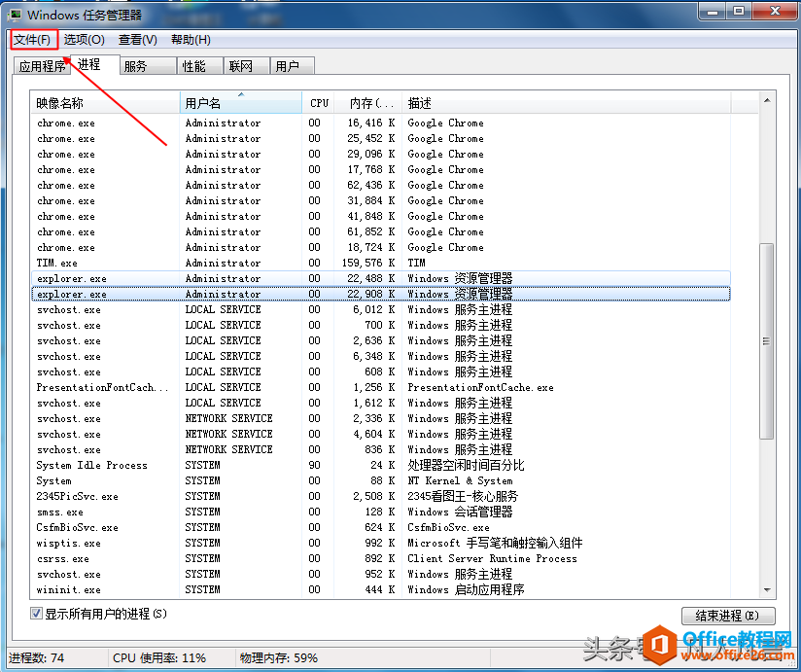Select explorer.exe using 22,488 K
Screen dimensions: 801x672
tap(381, 278)
